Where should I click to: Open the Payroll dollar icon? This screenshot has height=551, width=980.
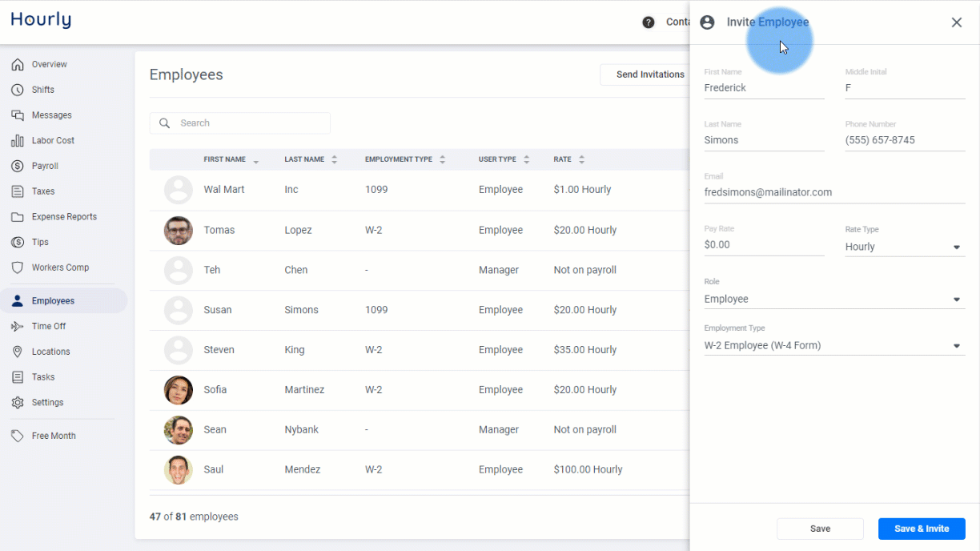click(x=18, y=166)
